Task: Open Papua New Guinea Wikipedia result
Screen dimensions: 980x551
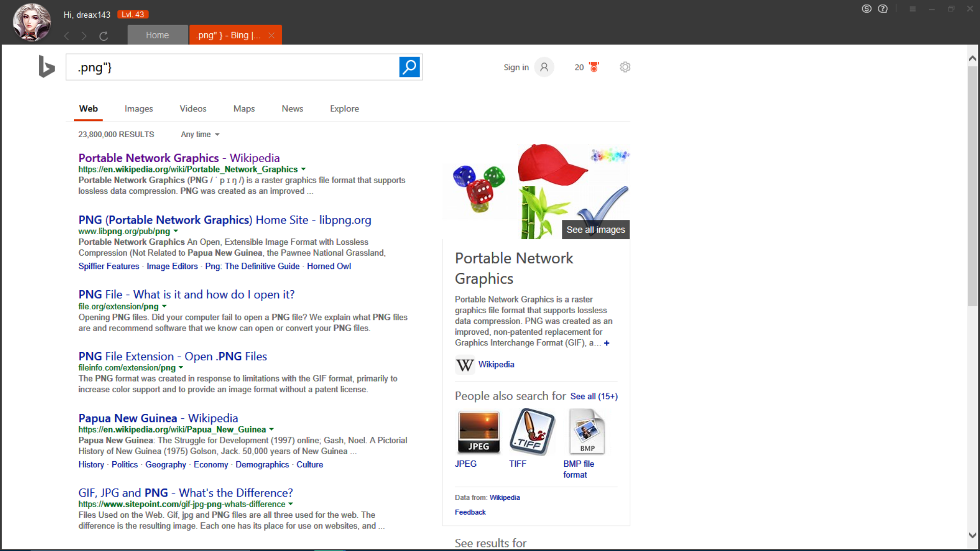Action: tap(158, 418)
